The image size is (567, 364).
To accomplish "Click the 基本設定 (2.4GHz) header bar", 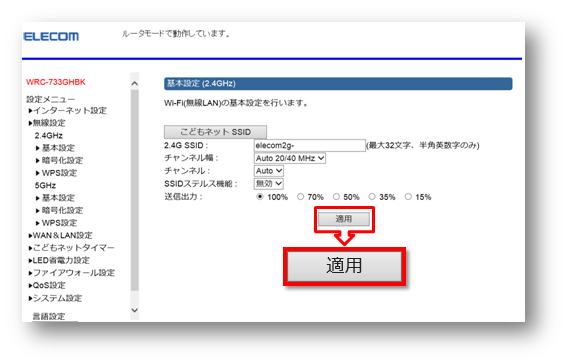I will [338, 83].
